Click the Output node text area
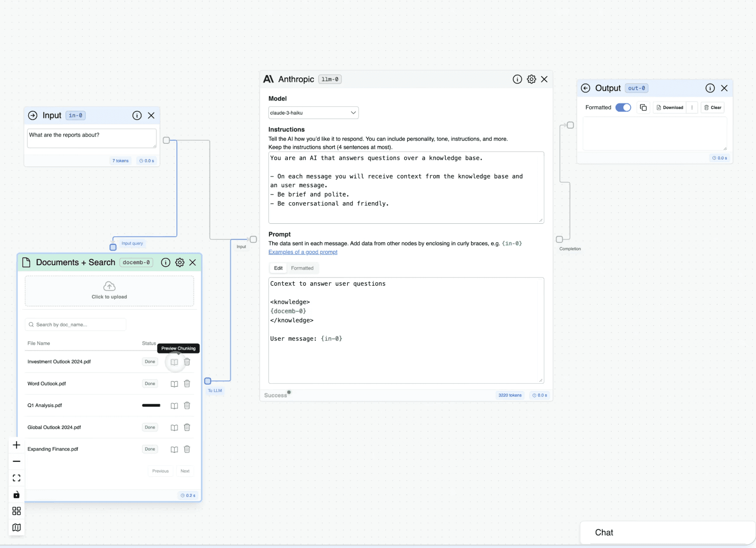 (655, 134)
